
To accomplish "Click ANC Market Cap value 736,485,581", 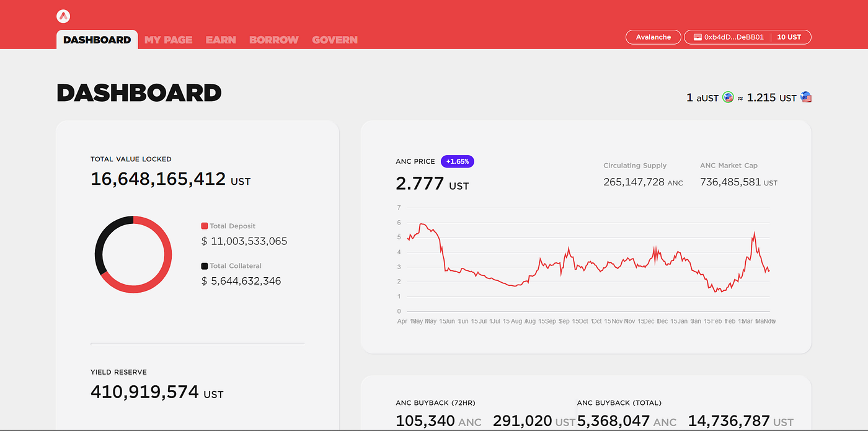I will [730, 182].
